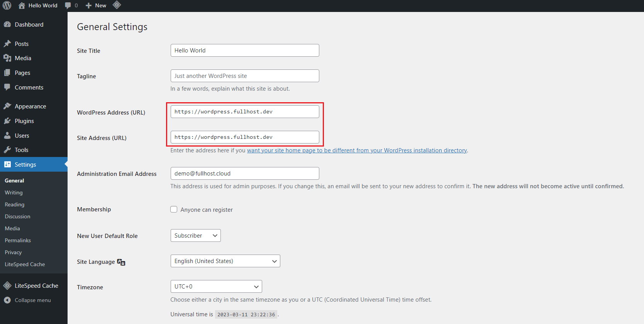Click the Site Language translation icon

coord(121,262)
